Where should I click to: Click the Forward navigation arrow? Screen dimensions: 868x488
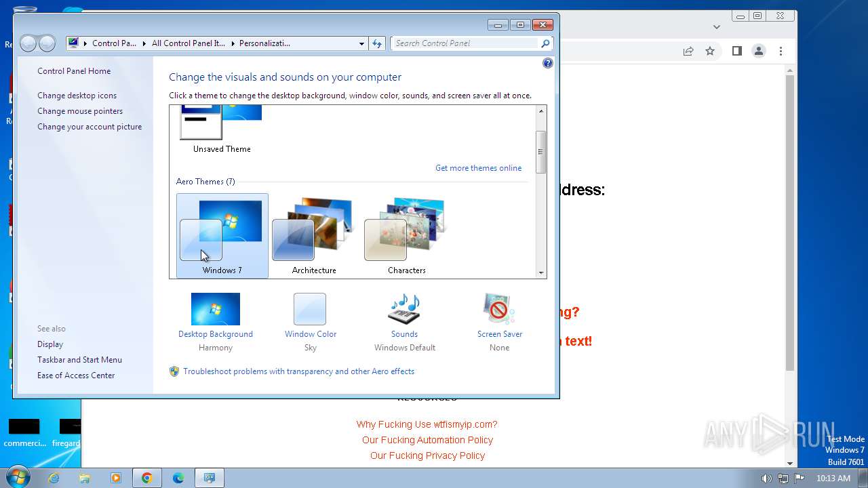tap(47, 43)
